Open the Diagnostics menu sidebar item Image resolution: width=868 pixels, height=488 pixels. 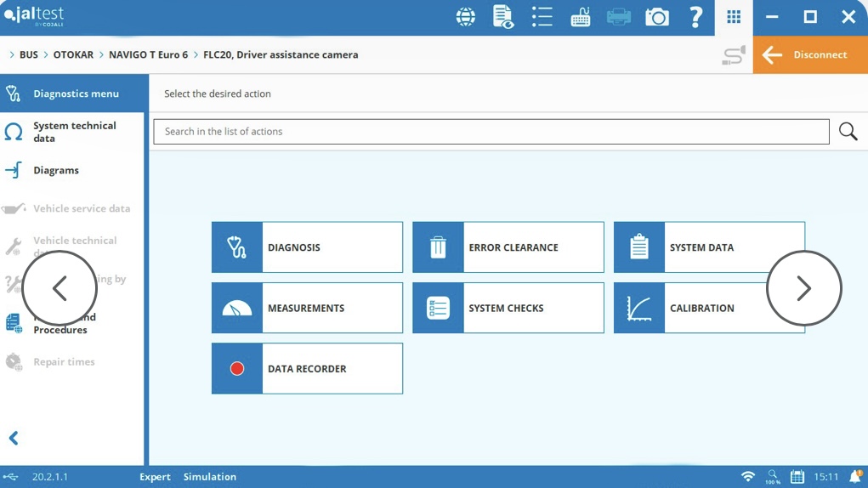(x=74, y=94)
